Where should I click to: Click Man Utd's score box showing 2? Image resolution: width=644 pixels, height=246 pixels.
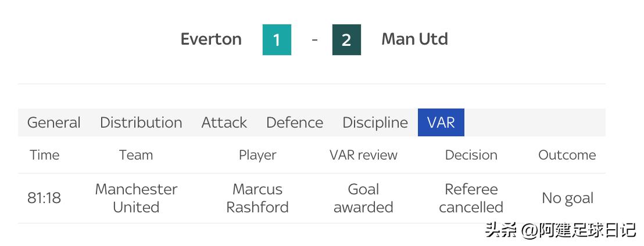click(x=346, y=39)
